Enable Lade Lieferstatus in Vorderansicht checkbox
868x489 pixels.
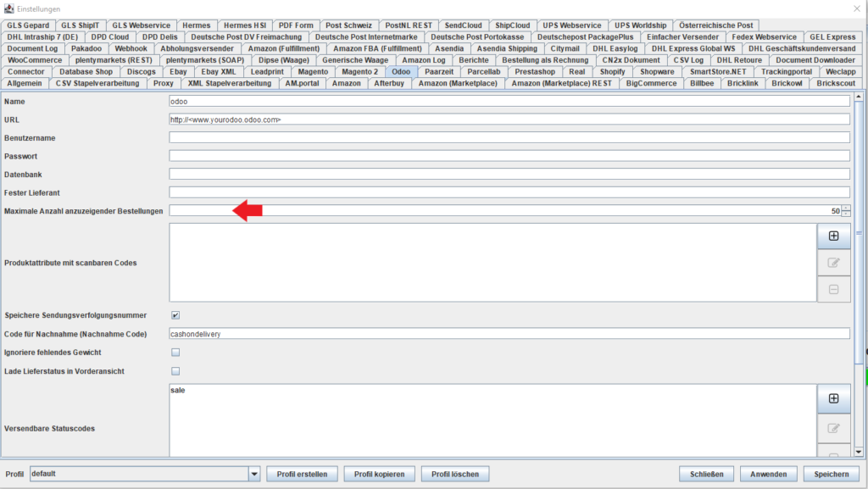(175, 371)
